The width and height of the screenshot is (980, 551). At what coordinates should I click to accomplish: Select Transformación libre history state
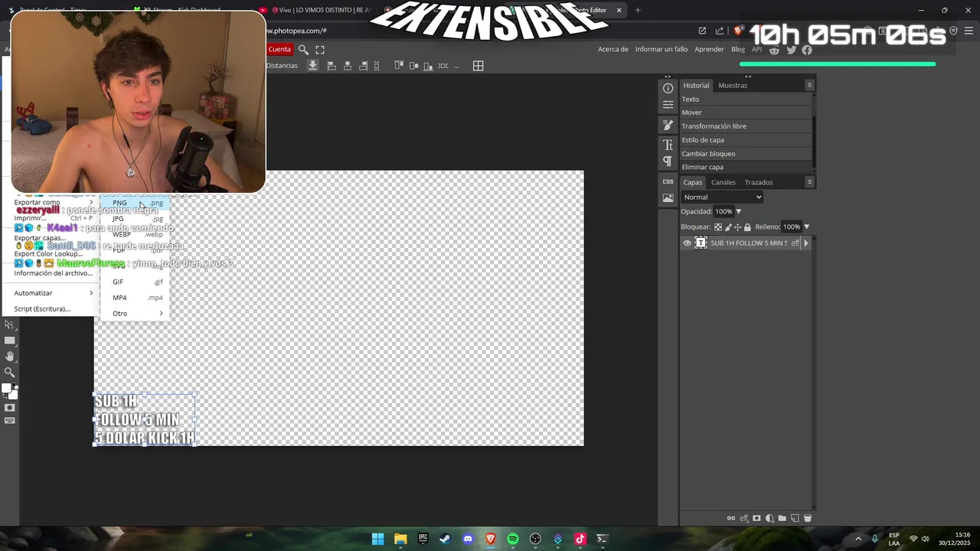click(x=746, y=126)
